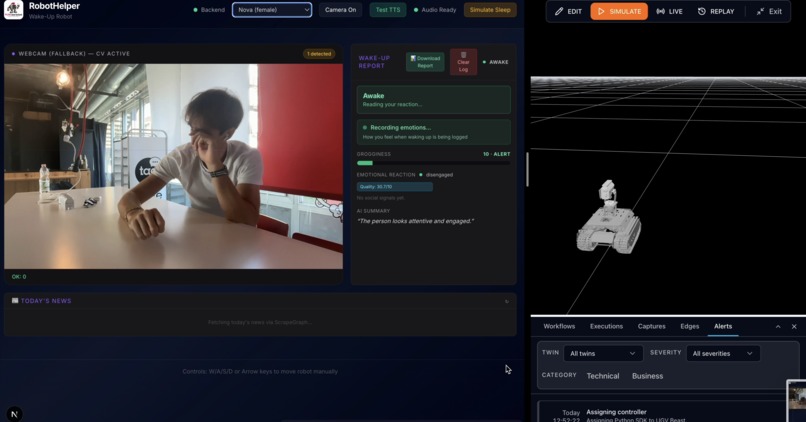
Task: Click the refresh icon in Today's News
Action: point(507,301)
